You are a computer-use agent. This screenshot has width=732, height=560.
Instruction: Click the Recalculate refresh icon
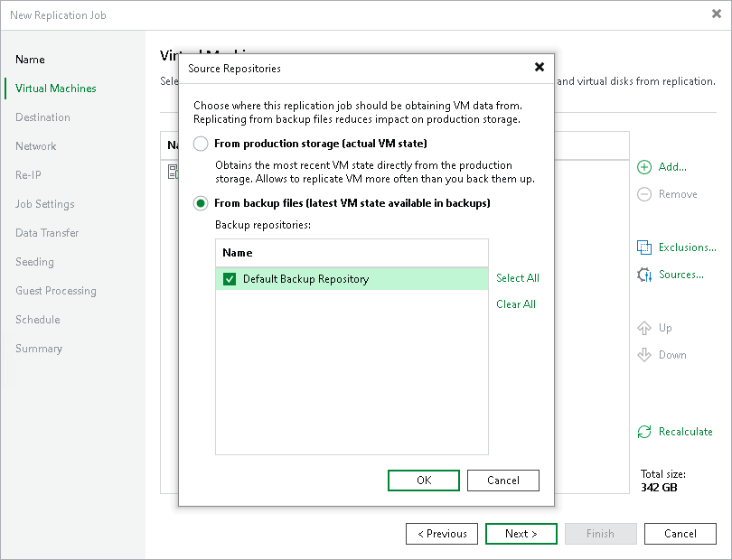click(x=644, y=432)
